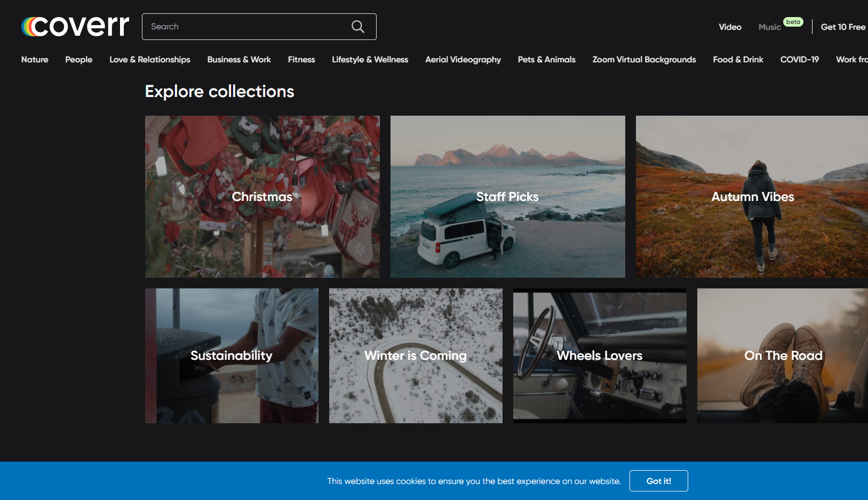Go to Zoom Virtual Backgrounds category
Screen dimensions: 868x500
click(x=644, y=60)
